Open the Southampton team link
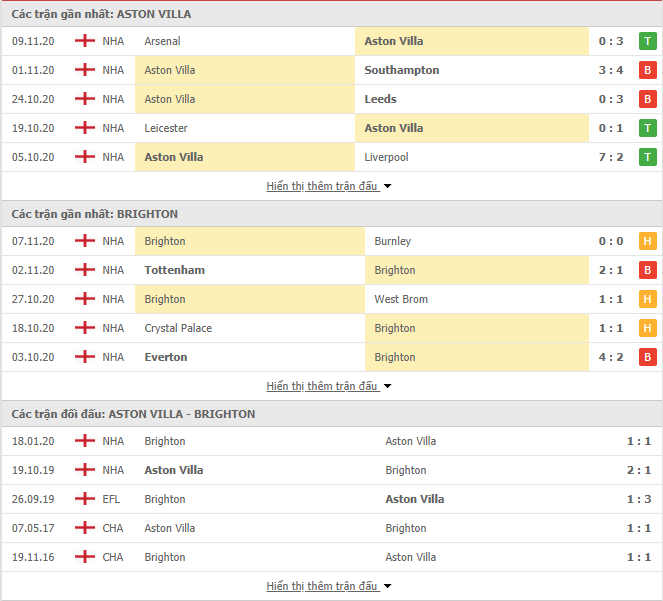This screenshot has height=601, width=663. [402, 70]
